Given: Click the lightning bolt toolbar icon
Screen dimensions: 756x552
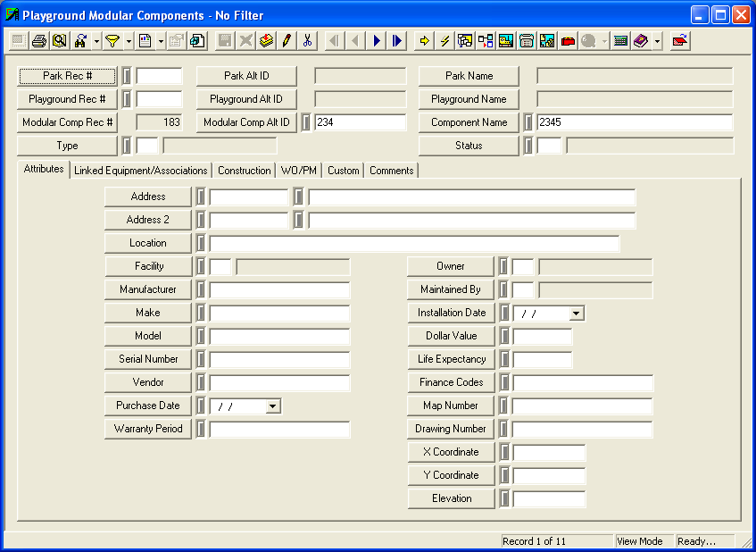Looking at the screenshot, I should (445, 41).
